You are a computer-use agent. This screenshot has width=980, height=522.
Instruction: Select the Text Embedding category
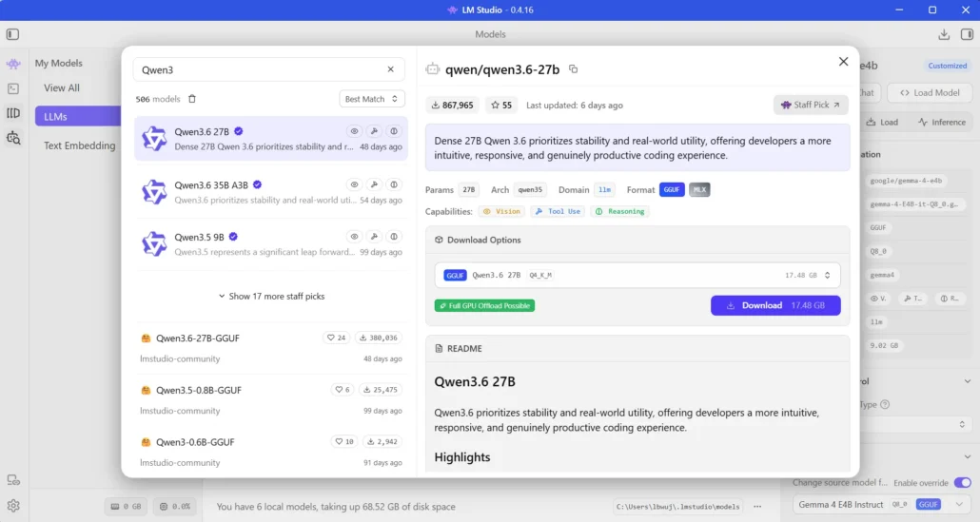tap(79, 145)
